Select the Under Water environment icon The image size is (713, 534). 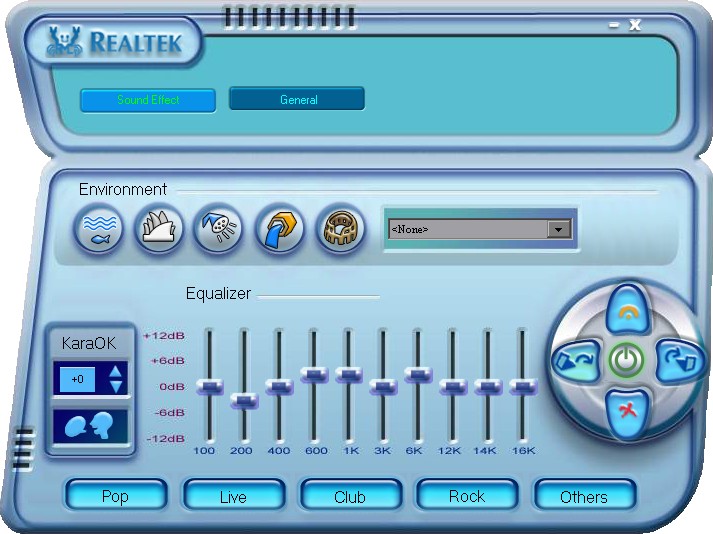[99, 228]
